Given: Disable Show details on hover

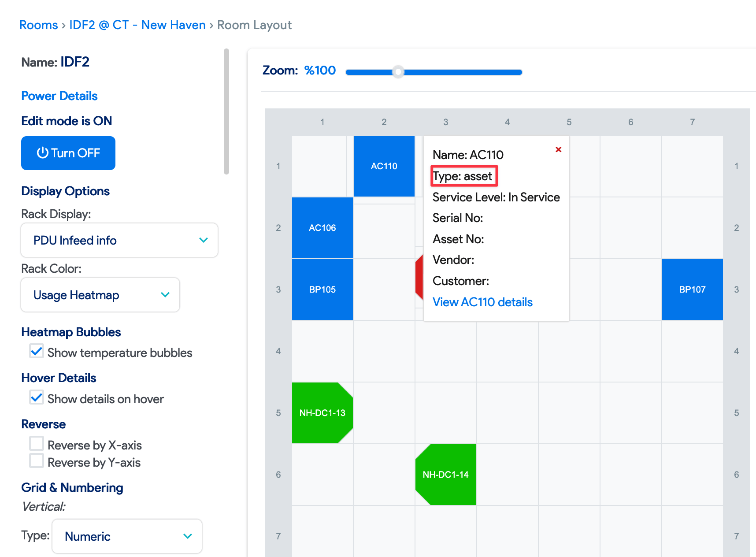Looking at the screenshot, I should [37, 398].
